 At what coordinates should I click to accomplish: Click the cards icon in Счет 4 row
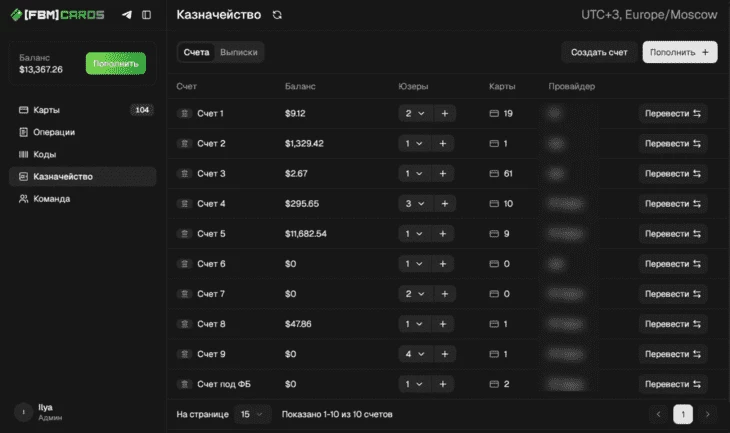(x=493, y=204)
